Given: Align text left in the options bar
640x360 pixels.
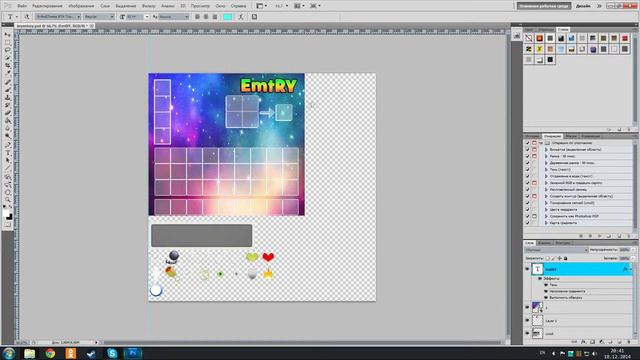Looking at the screenshot, I should click(x=198, y=17).
